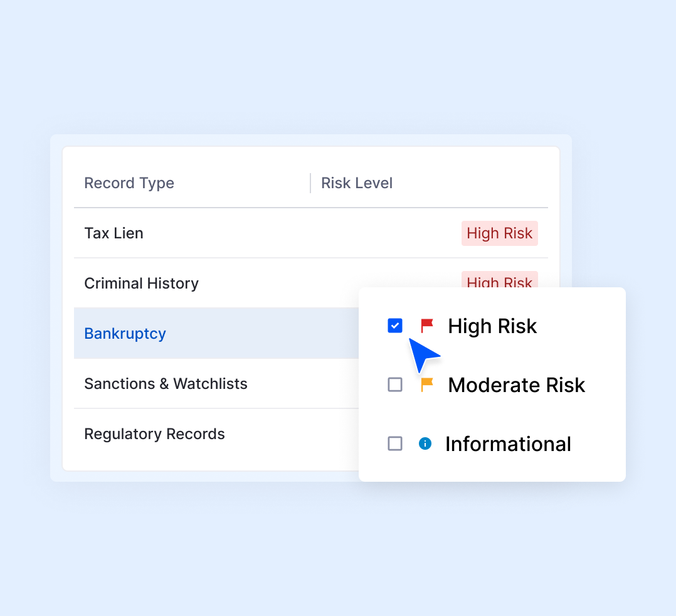The width and height of the screenshot is (676, 616).
Task: Check the Informational option
Action: tap(394, 443)
